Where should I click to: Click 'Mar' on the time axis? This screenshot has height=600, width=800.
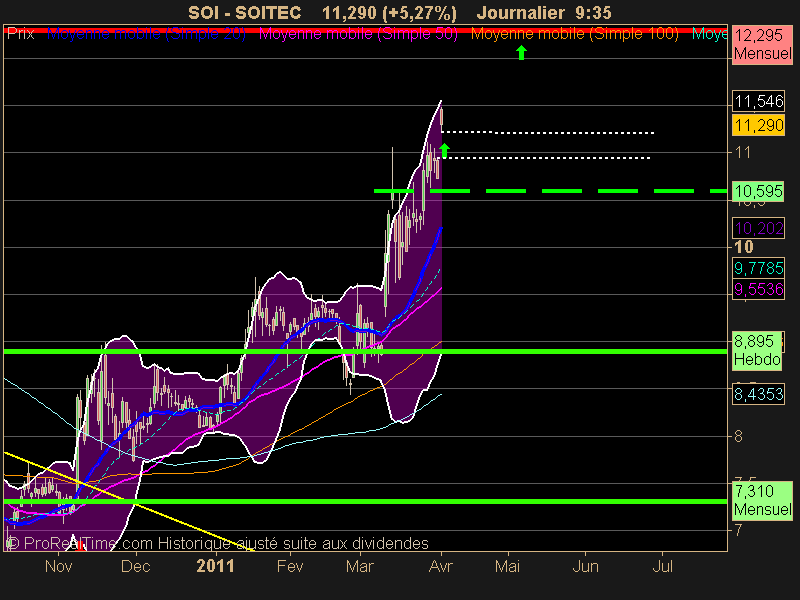coord(360,566)
